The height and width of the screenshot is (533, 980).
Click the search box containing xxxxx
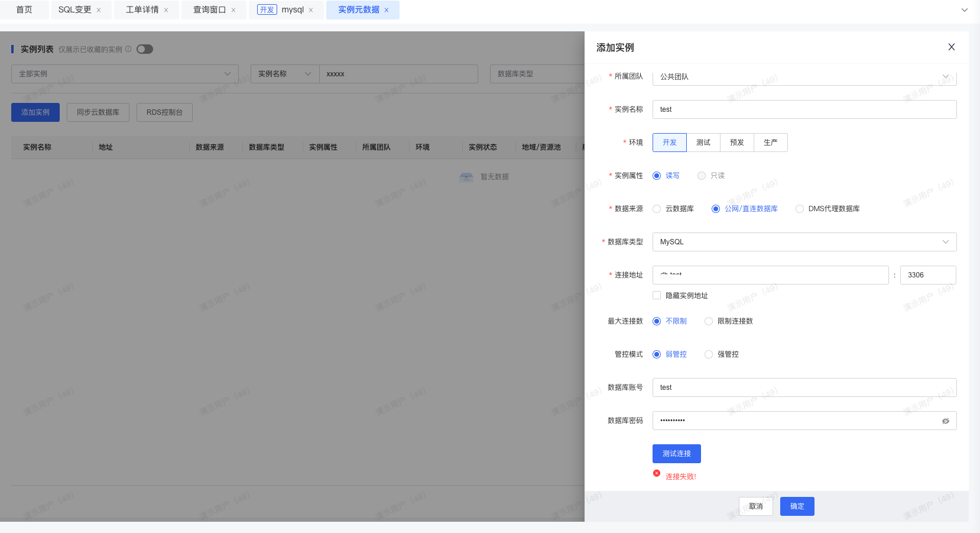click(398, 74)
